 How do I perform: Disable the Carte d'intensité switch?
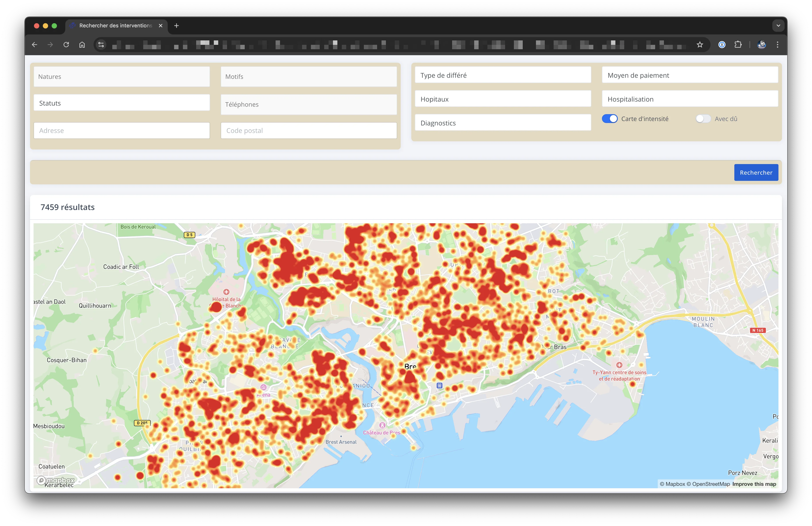[610, 119]
